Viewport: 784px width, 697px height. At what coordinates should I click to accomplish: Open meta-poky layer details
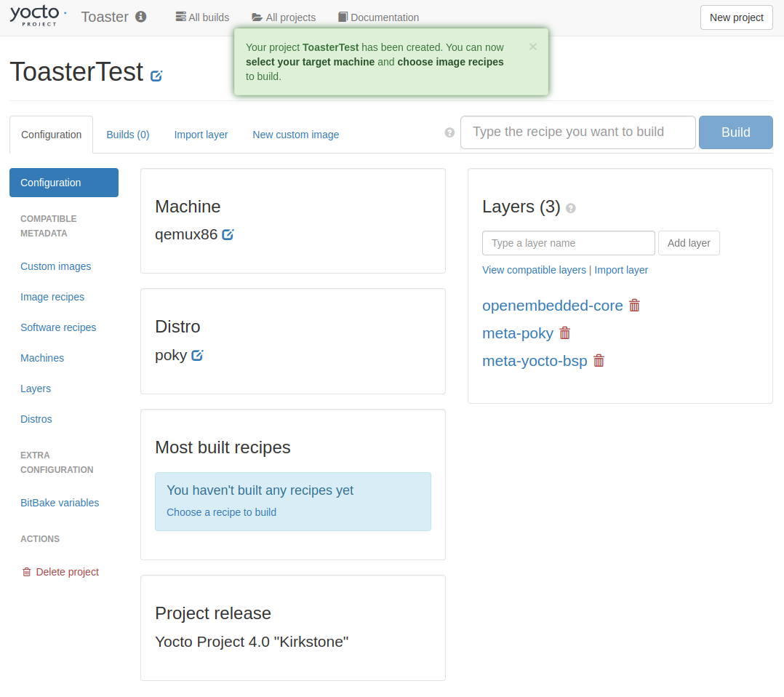click(518, 333)
